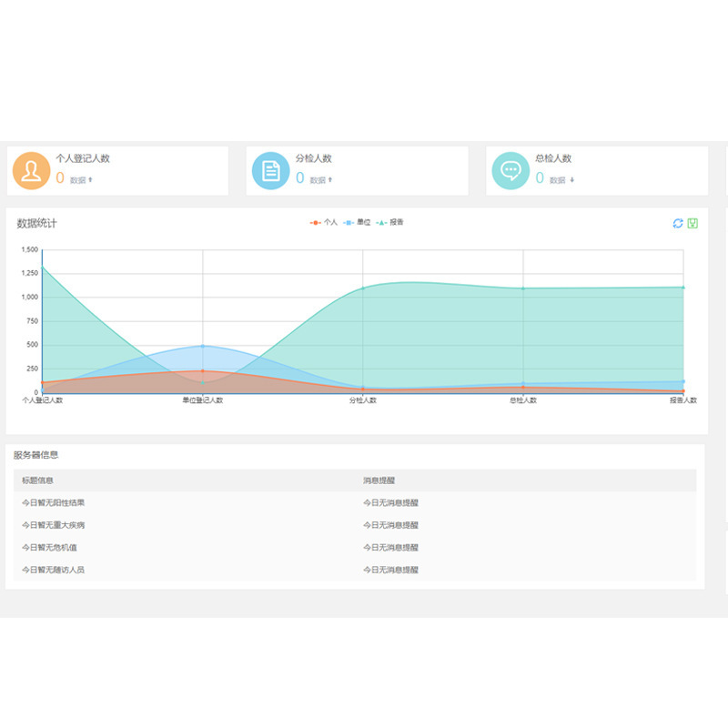The height and width of the screenshot is (728, 728).
Task: Click the 单位登记人数 peak data point
Action: 202,346
